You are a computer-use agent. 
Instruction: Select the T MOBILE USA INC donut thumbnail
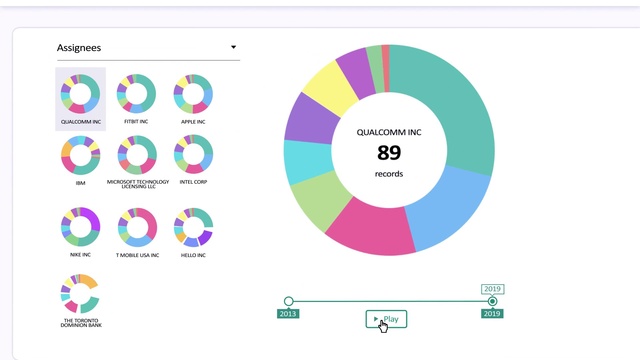click(x=137, y=227)
